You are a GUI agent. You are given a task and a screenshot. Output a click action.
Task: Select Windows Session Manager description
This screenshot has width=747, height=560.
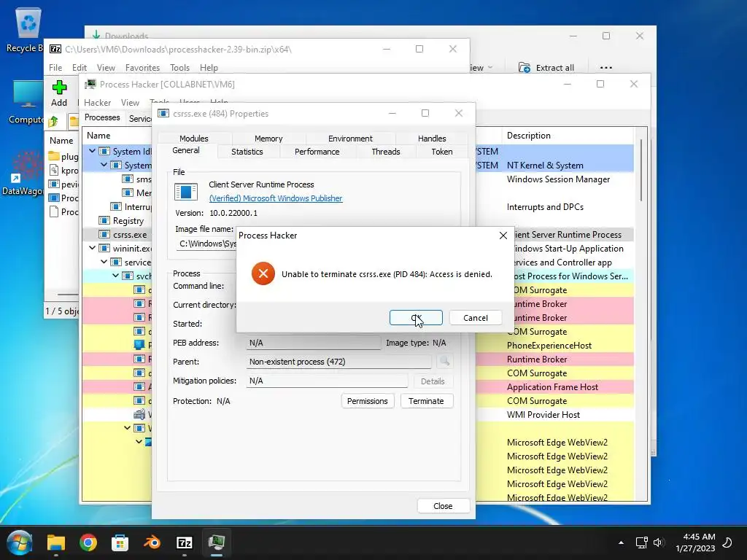pyautogui.click(x=558, y=179)
